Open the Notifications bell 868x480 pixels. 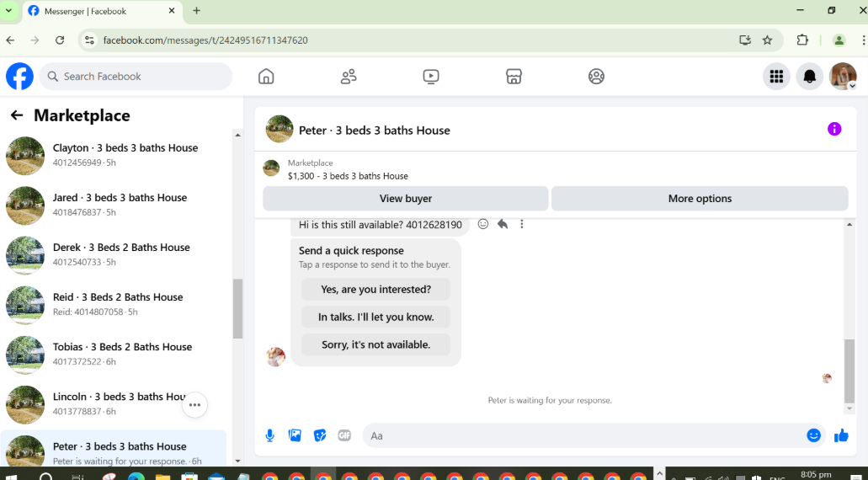(809, 77)
